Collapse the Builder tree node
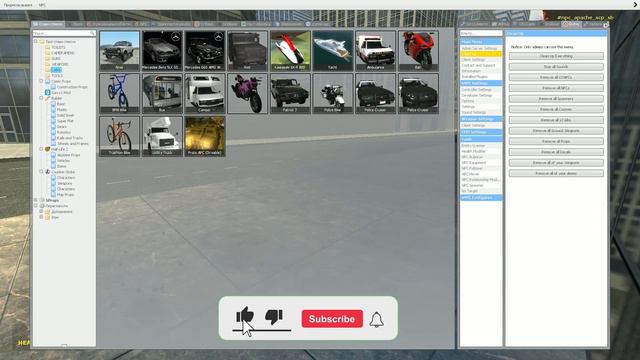This screenshot has width=640, height=360. (41, 98)
